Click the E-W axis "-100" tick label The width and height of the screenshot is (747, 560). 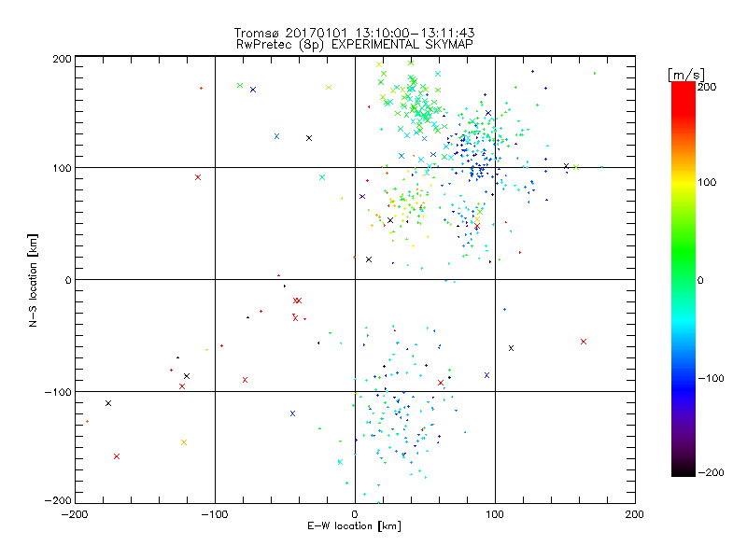click(x=215, y=514)
